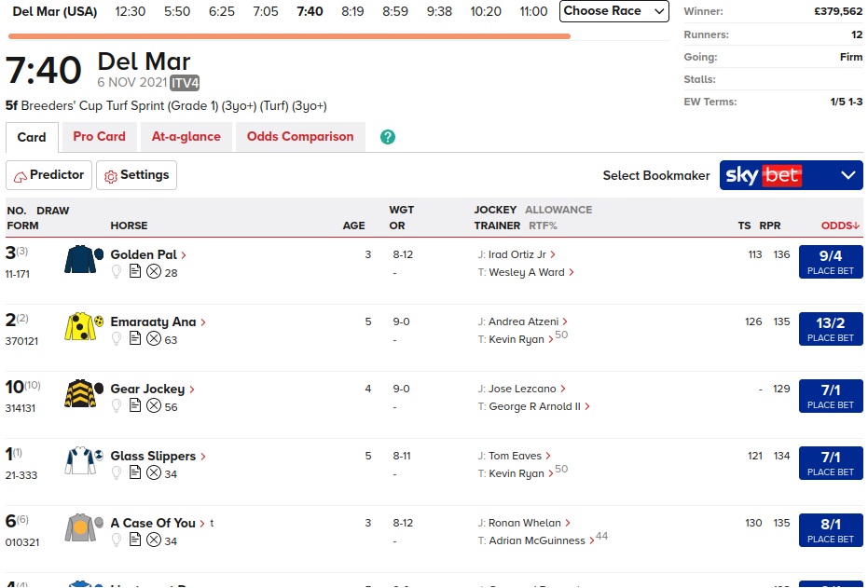Screen dimensions: 868x588
Task: Go to the 10:20 race
Action: pyautogui.click(x=486, y=11)
